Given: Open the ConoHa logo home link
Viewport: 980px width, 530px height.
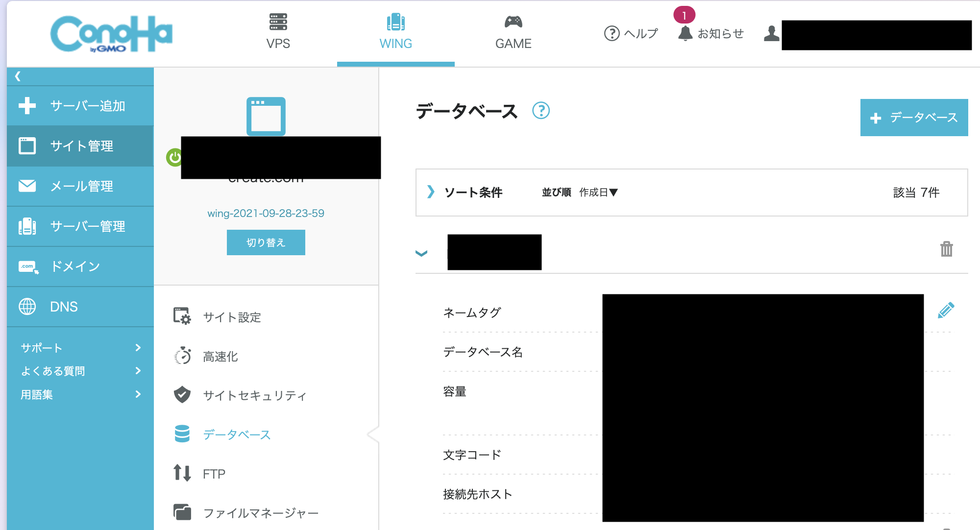Looking at the screenshot, I should 111,33.
